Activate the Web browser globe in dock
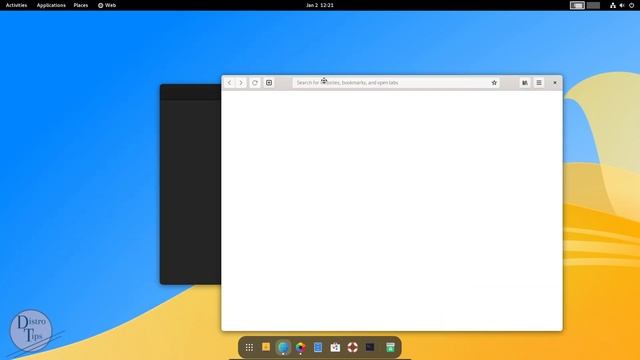 (x=283, y=347)
